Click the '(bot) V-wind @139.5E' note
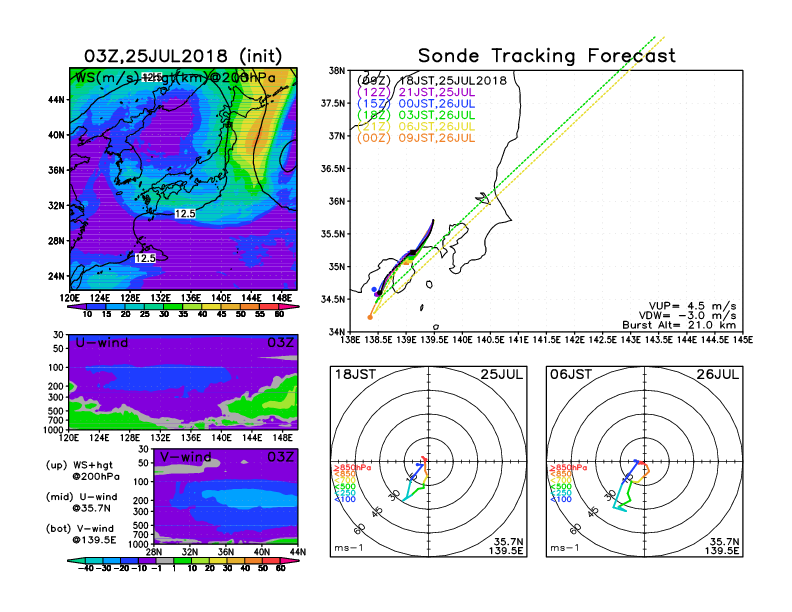The height and width of the screenshot is (612, 792). pos(81,534)
